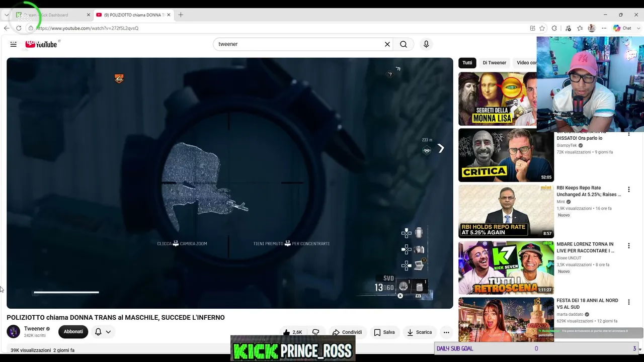Click the K7 'TUTTI RETROSCENA' thumbnail
Image resolution: width=644 pixels, height=362 pixels.
pyautogui.click(x=506, y=268)
